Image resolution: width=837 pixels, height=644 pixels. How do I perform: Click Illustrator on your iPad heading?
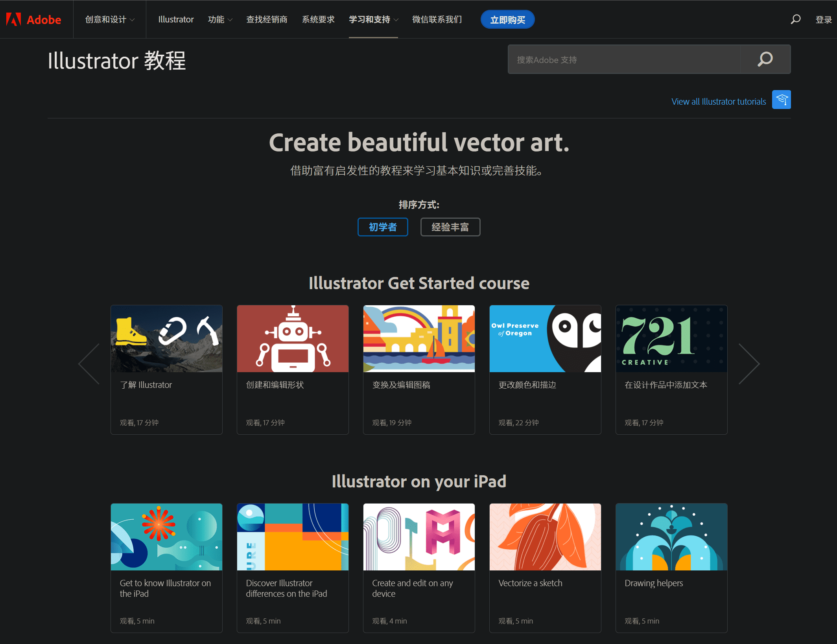click(x=419, y=482)
